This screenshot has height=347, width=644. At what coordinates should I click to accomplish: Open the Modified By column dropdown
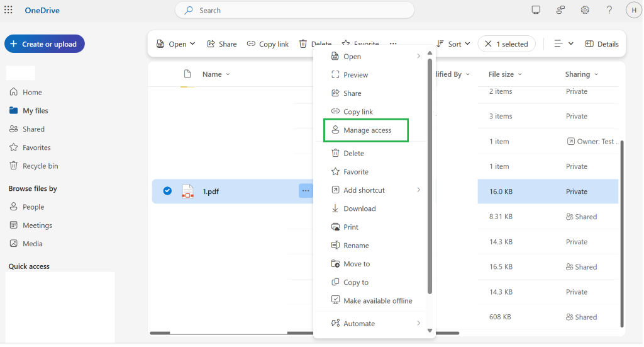[x=452, y=74]
